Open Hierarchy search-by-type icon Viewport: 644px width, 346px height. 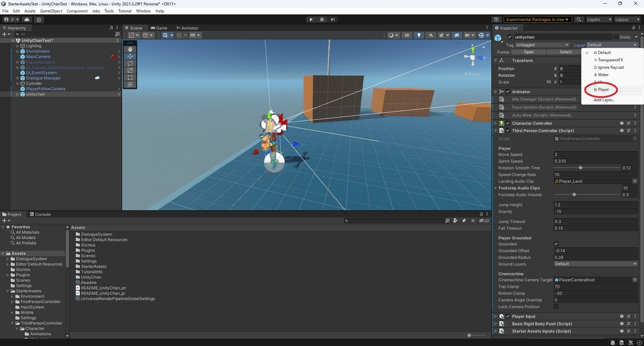(117, 34)
